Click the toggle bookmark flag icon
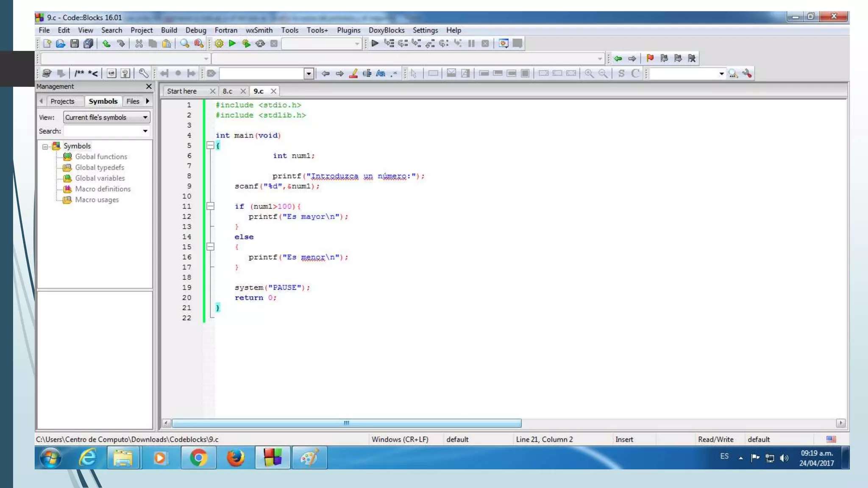The height and width of the screenshot is (488, 868). (x=650, y=58)
